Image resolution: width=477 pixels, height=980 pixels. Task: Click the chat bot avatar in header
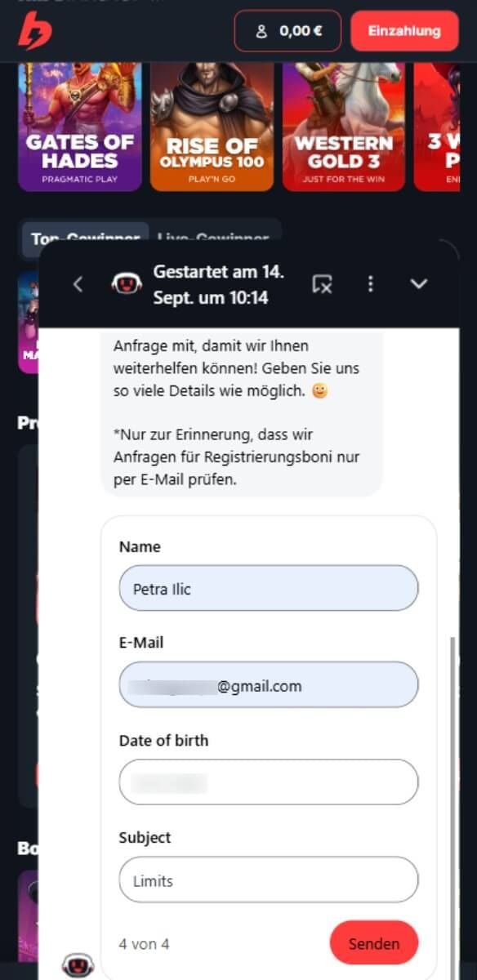(x=125, y=284)
